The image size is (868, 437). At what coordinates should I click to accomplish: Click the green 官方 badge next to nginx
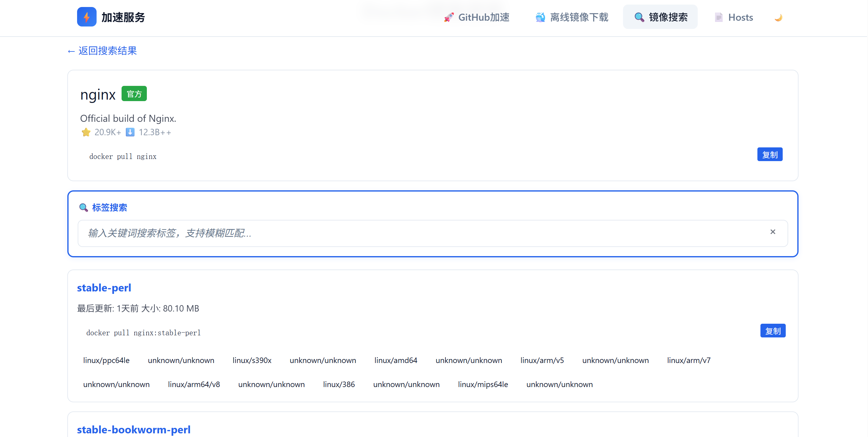(134, 94)
